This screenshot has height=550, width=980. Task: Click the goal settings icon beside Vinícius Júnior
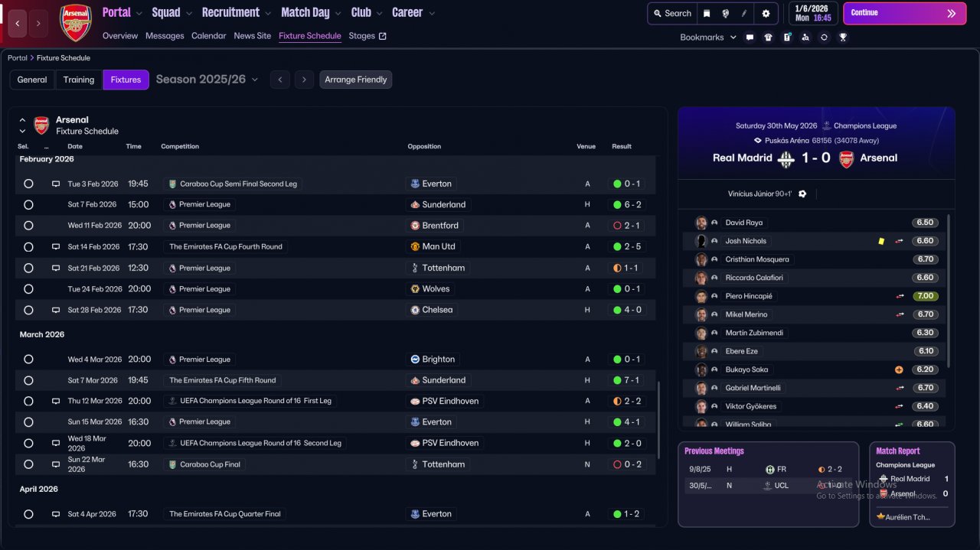(x=802, y=194)
